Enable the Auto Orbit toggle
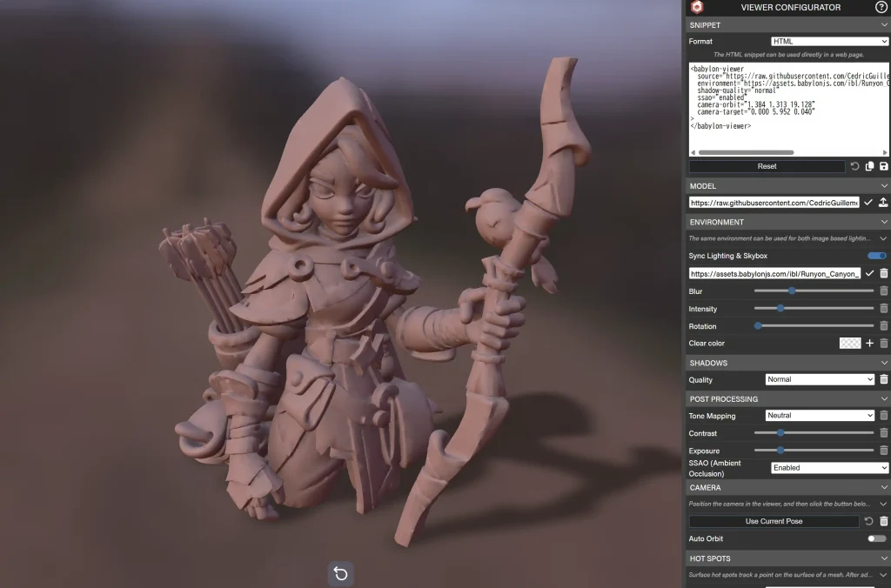 tap(877, 538)
